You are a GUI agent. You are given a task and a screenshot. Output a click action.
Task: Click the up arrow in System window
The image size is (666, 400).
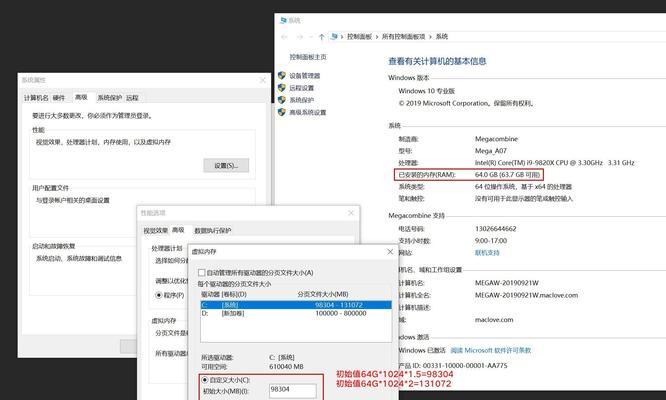point(322,37)
